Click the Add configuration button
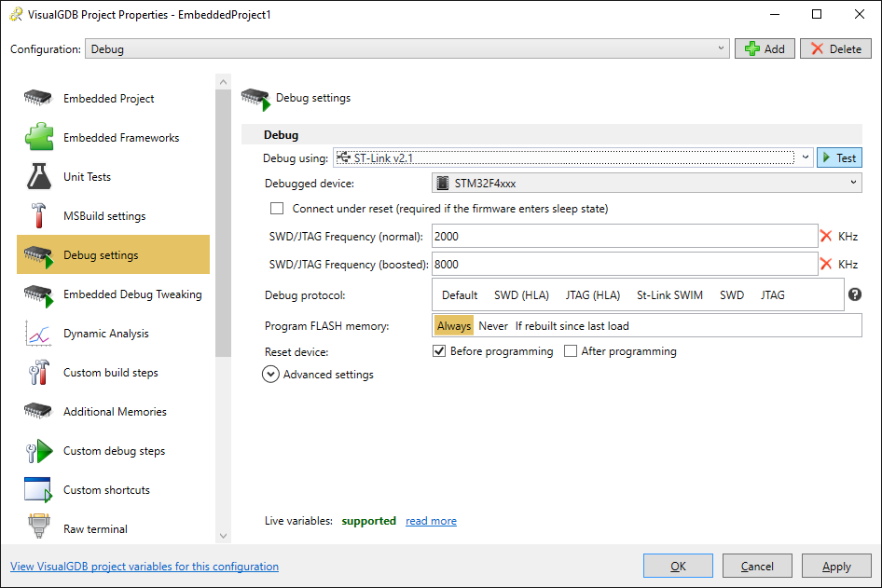This screenshot has width=882, height=588. pyautogui.click(x=765, y=48)
